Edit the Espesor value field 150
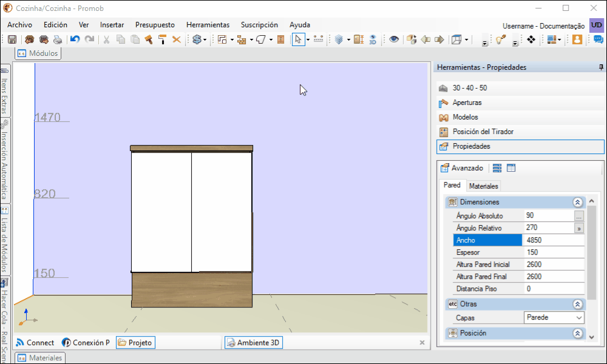 pyautogui.click(x=553, y=252)
